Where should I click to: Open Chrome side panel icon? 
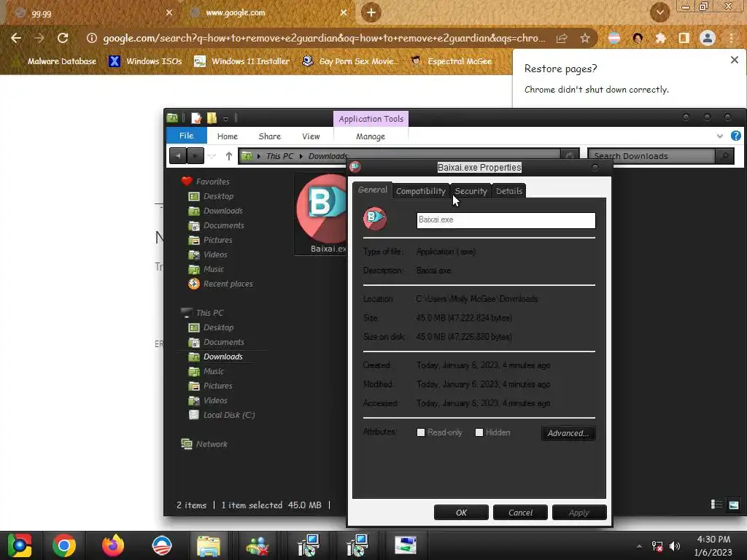[x=684, y=38]
